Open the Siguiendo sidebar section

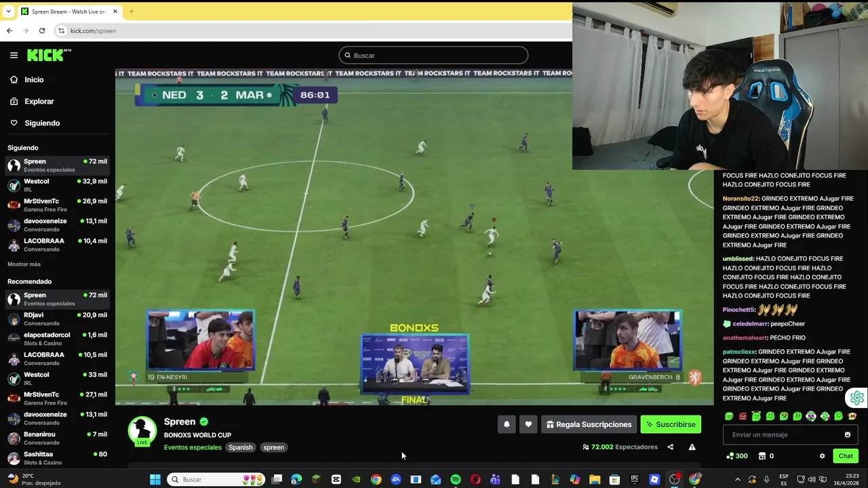click(42, 123)
